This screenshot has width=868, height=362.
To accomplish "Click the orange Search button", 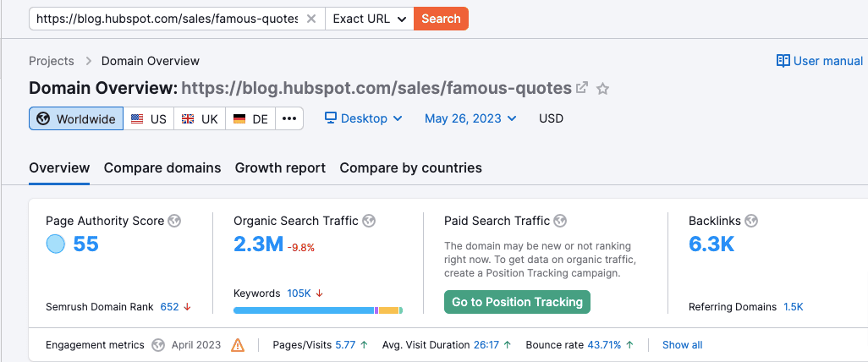I will (441, 19).
